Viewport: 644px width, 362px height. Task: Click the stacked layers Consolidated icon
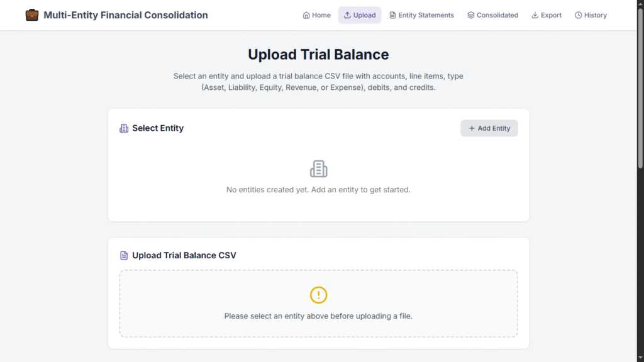[x=470, y=15]
